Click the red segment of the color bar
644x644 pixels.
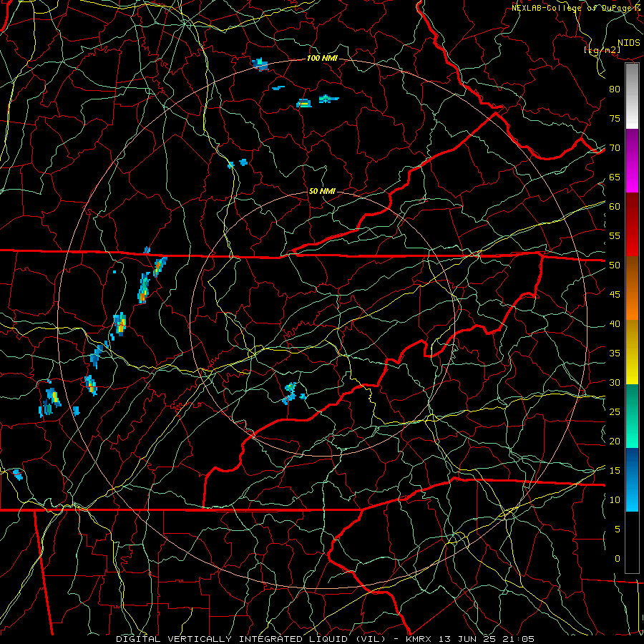coord(632,225)
